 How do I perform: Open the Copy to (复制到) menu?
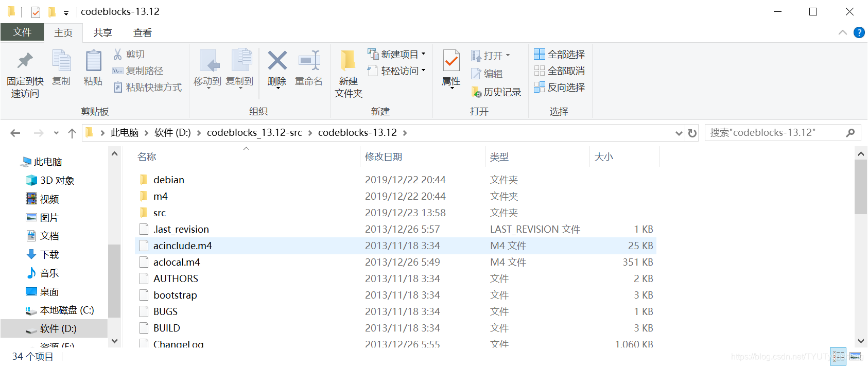[239, 68]
